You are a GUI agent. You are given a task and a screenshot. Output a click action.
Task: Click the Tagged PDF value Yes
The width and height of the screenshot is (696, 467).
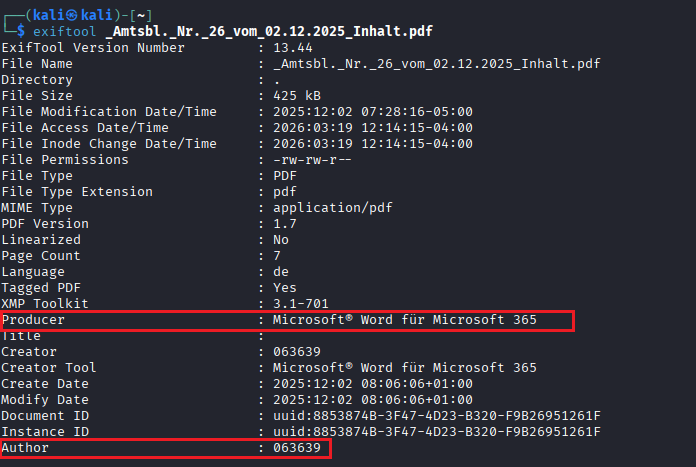click(284, 287)
